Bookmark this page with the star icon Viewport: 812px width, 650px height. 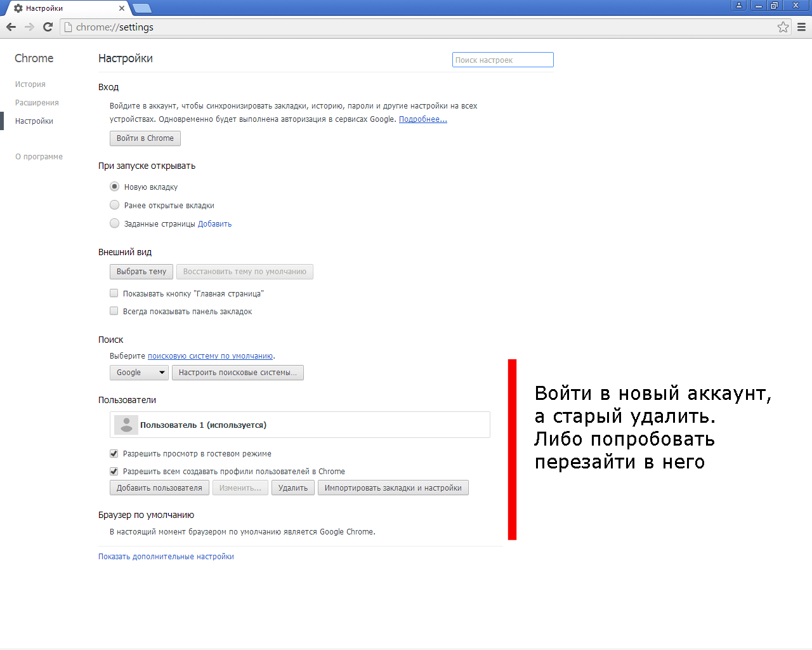pos(783,27)
